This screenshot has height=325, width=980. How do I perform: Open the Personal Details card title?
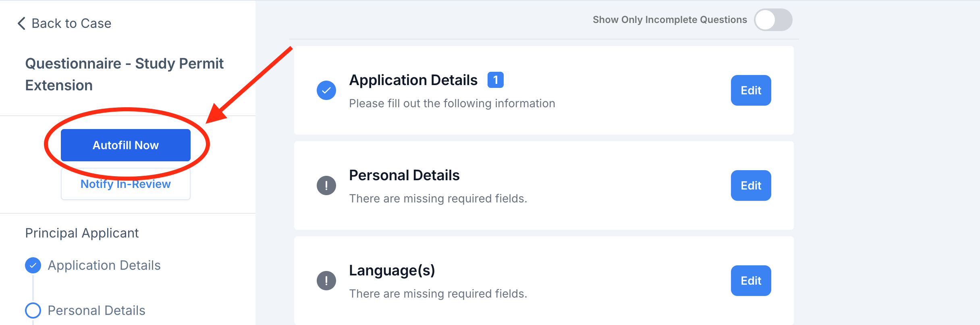click(x=405, y=175)
